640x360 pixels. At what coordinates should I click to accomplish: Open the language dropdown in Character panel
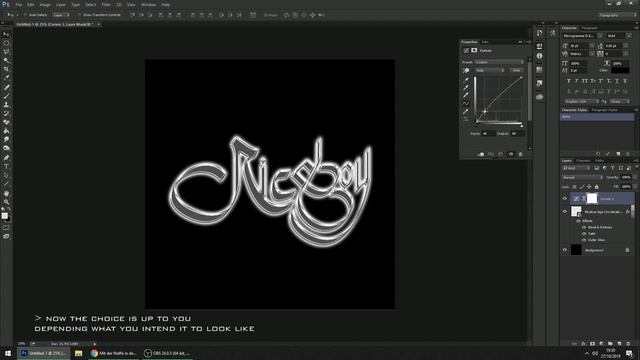pyautogui.click(x=581, y=101)
